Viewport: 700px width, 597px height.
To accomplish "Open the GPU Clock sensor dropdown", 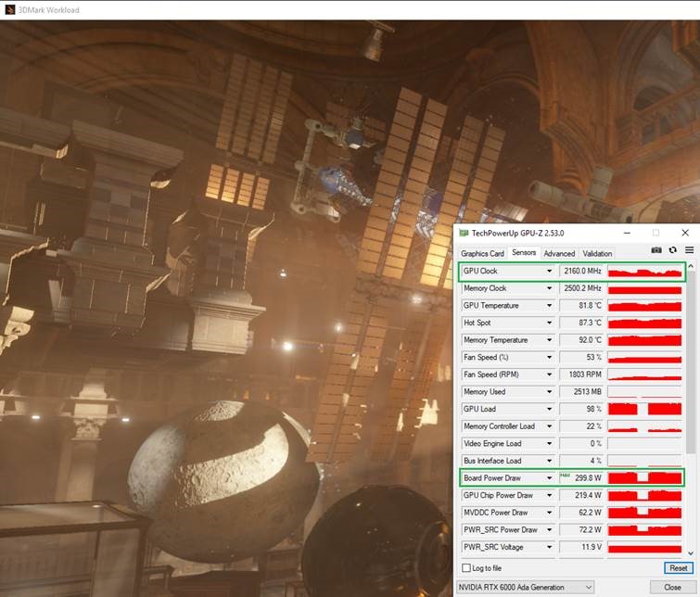I will (x=549, y=271).
